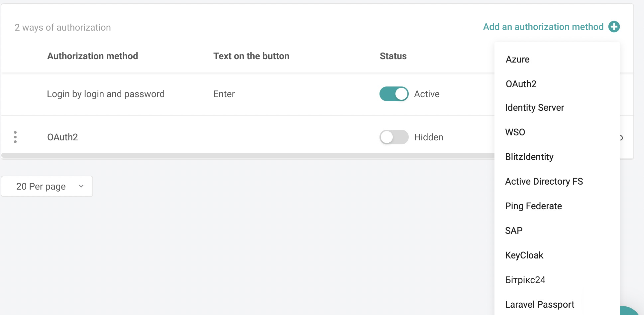Viewport: 644px width, 315px height.
Task: Select Ping Federate from the list
Action: tap(533, 206)
